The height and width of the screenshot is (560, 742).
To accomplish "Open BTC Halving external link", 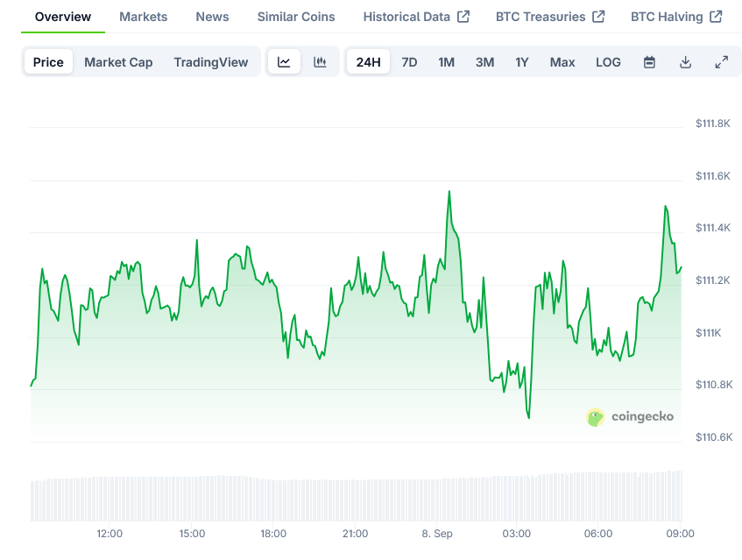I will tap(676, 17).
